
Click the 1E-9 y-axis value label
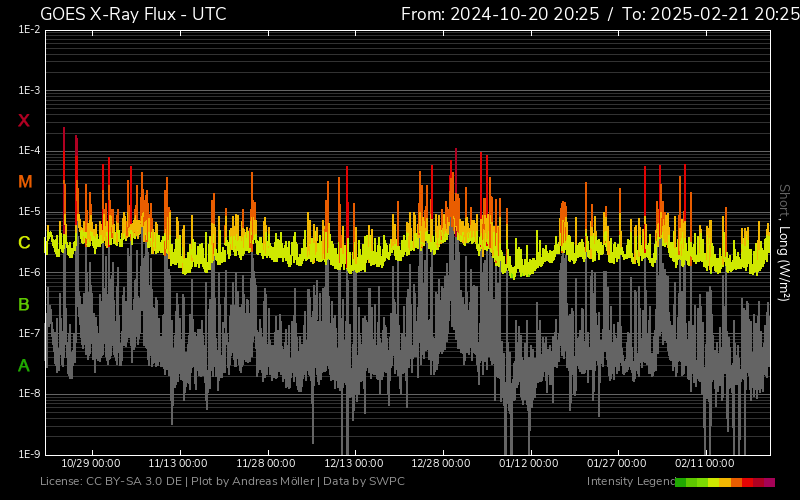pyautogui.click(x=28, y=454)
